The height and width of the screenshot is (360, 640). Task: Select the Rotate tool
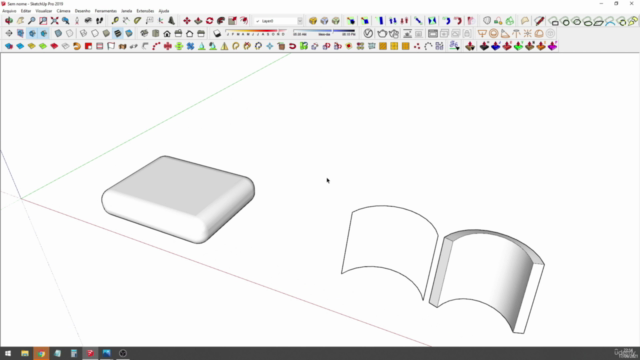coord(209,20)
